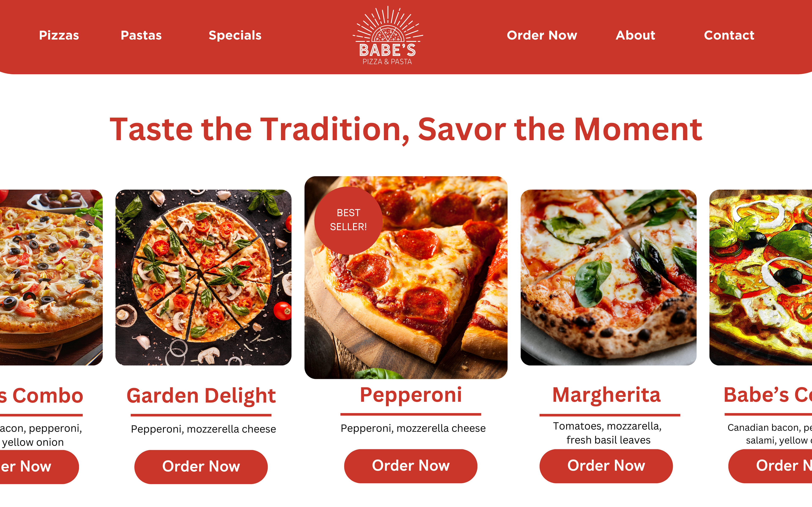Click the Margherita title
Screen dimensions: 812x507
click(606, 395)
